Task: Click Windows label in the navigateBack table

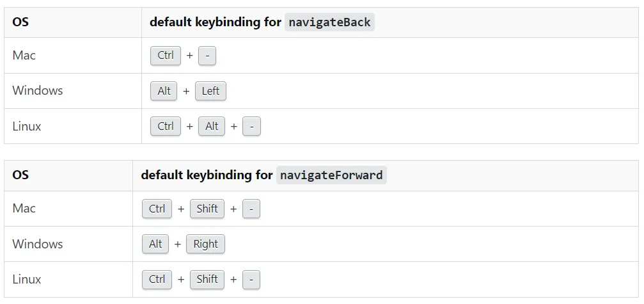Action: (38, 91)
